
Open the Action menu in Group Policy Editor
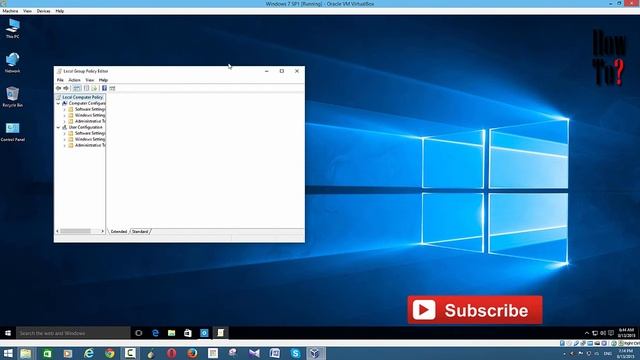pyautogui.click(x=74, y=80)
